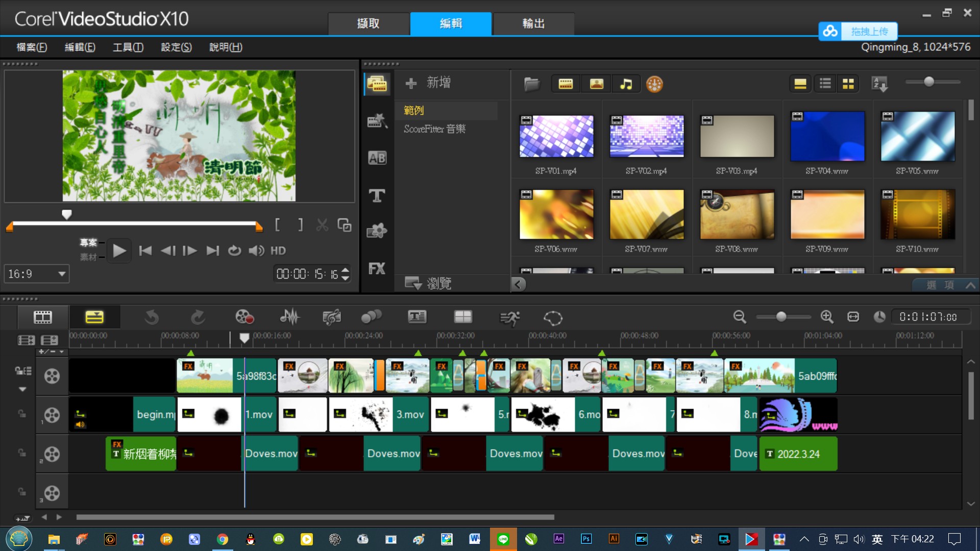Switch to the 輸出 Share tab
This screenshot has height=551, width=980.
pyautogui.click(x=534, y=23)
